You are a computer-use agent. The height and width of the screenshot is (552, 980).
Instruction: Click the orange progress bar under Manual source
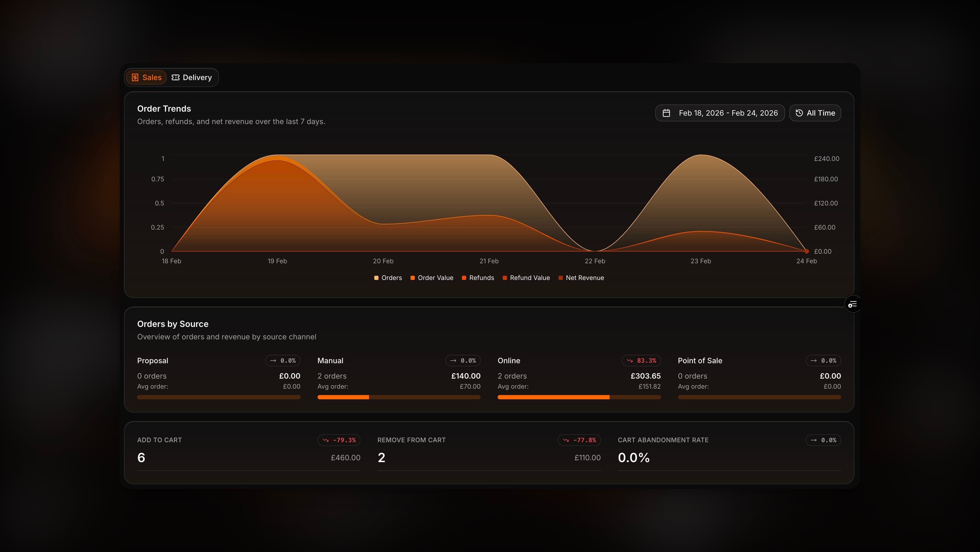[343, 397]
